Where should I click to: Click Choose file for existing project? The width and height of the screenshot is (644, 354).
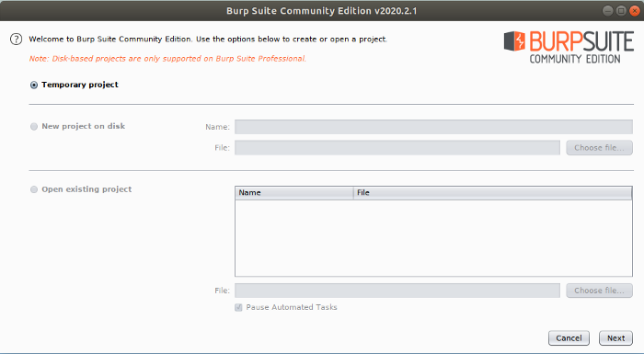[x=599, y=291]
